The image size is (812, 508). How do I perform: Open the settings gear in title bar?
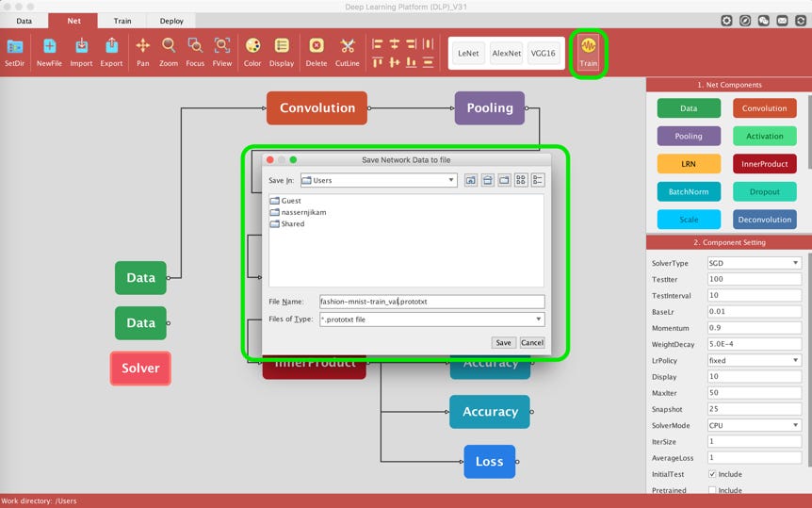click(726, 21)
